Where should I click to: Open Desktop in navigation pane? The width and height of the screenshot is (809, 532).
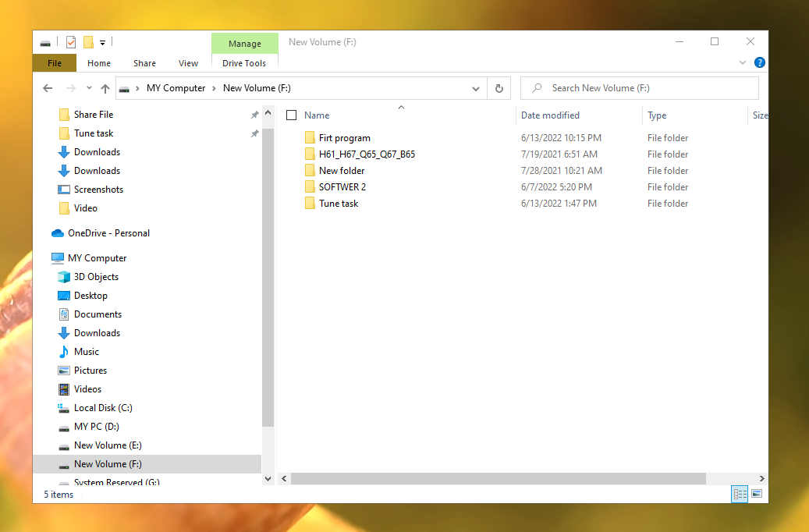tap(90, 296)
